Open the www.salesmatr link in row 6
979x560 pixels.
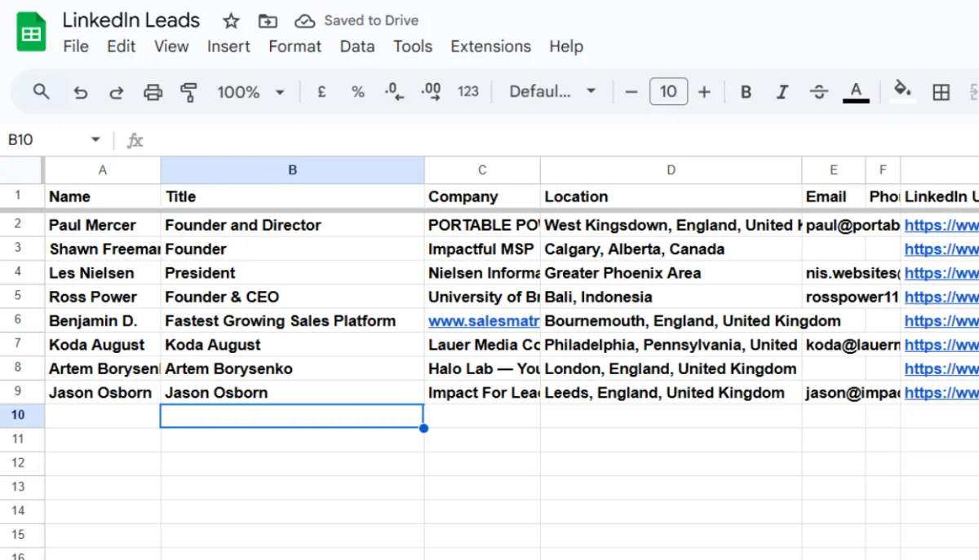pos(485,321)
